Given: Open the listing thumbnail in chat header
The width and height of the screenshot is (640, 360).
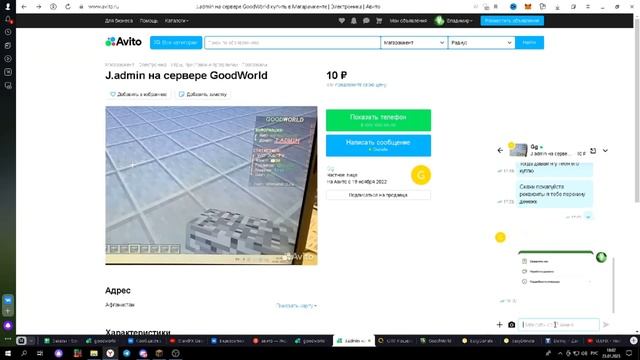Looking at the screenshot, I should [518, 150].
